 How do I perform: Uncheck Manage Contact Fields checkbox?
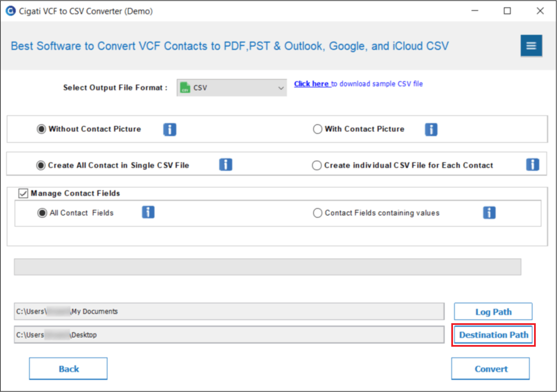pyautogui.click(x=23, y=193)
